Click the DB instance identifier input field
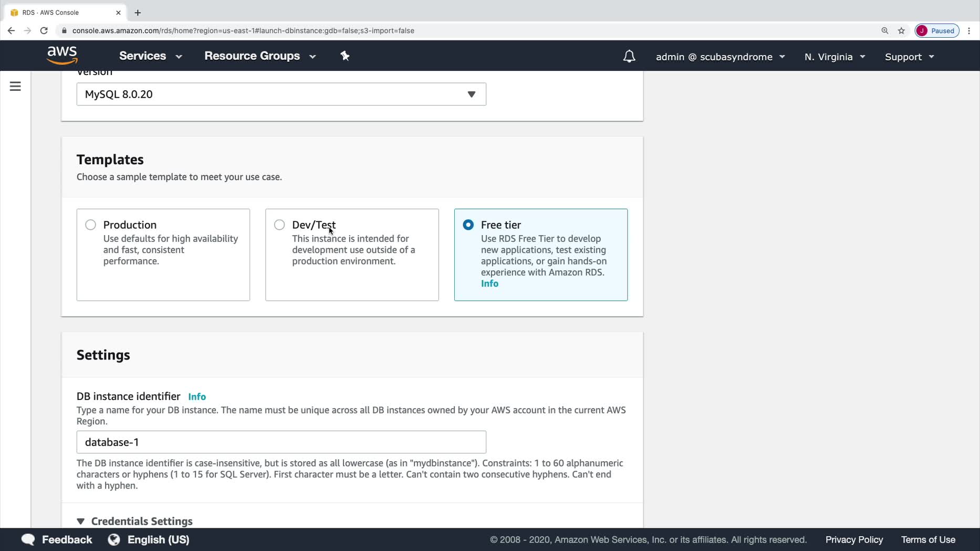This screenshot has height=551, width=980. 282,442
